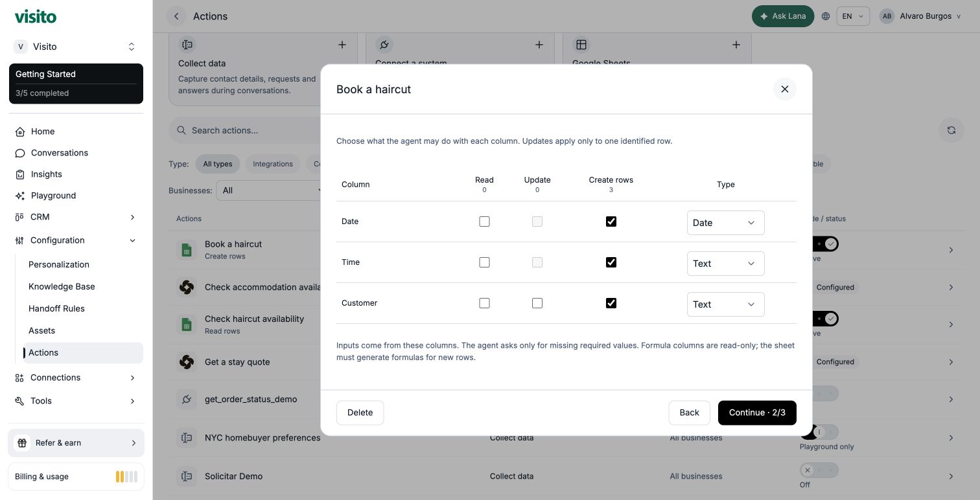The height and width of the screenshot is (500, 980).
Task: Click the Connect a system plus icon
Action: 539,45
